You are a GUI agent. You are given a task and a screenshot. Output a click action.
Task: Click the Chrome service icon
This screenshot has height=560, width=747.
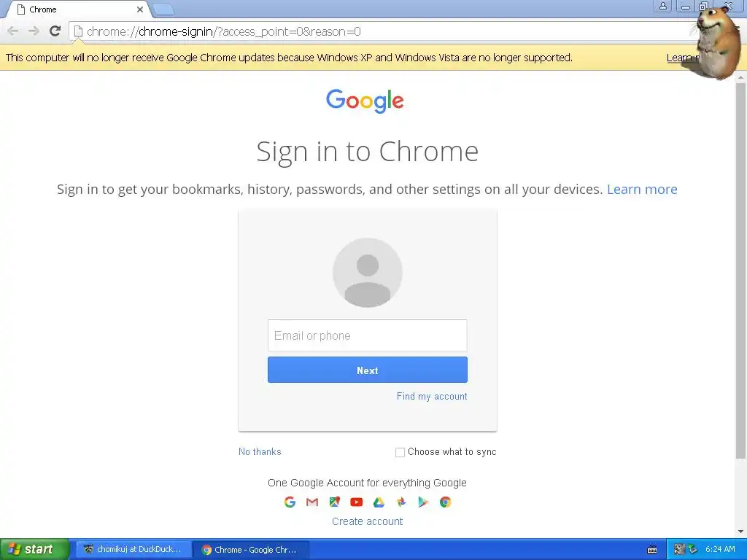coord(446,502)
